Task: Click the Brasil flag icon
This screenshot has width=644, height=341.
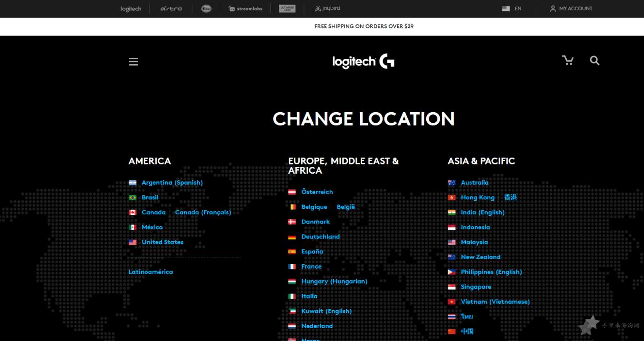Action: pyautogui.click(x=132, y=197)
